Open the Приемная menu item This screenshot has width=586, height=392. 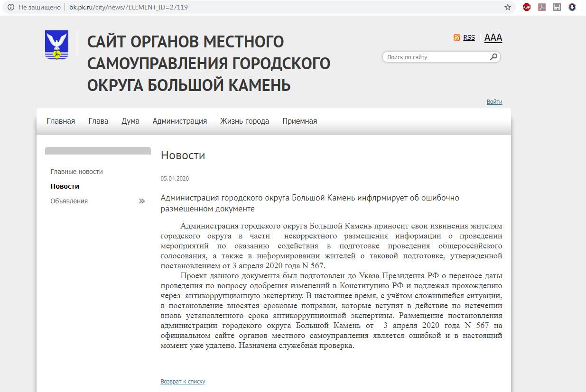tap(299, 121)
